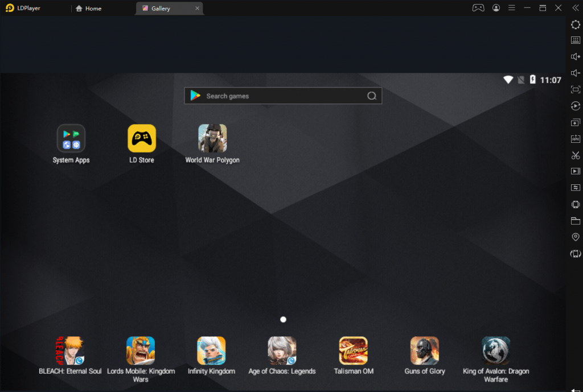Open the hamburger menu in title bar
The width and height of the screenshot is (583, 392).
tap(512, 8)
